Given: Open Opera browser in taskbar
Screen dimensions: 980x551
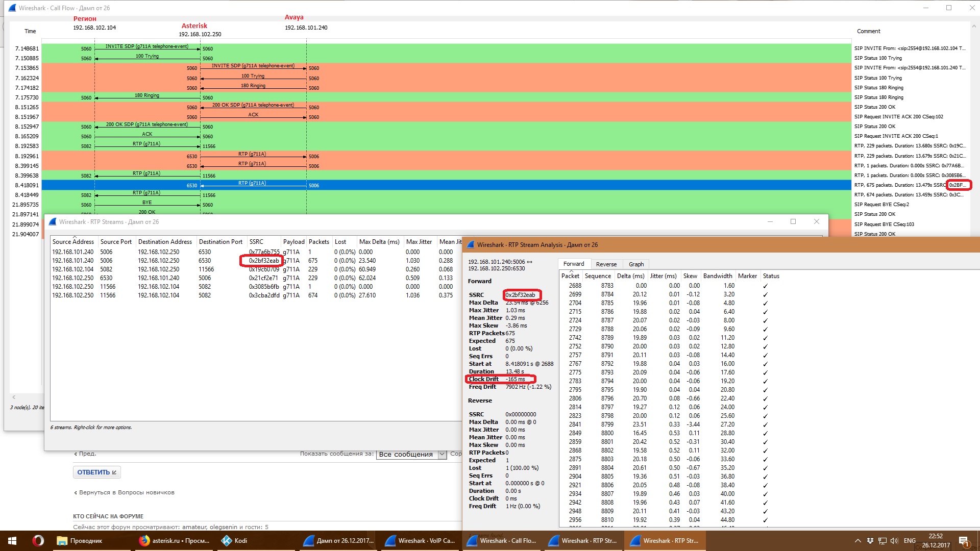Looking at the screenshot, I should pos(38,541).
